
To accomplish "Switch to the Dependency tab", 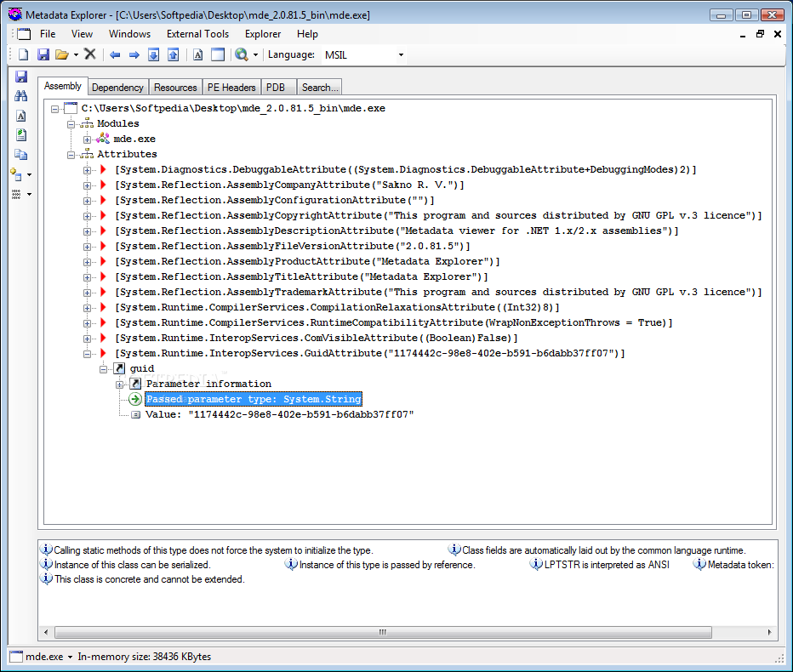I will click(x=117, y=88).
